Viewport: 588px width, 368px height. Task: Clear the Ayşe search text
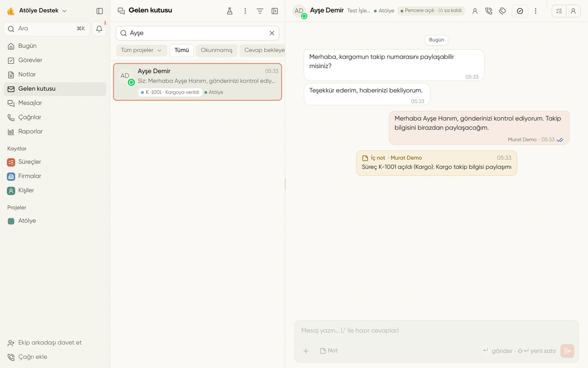[272, 33]
